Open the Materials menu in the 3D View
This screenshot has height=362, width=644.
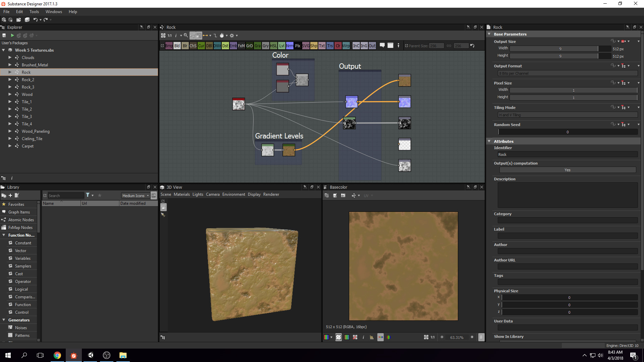pyautogui.click(x=182, y=194)
